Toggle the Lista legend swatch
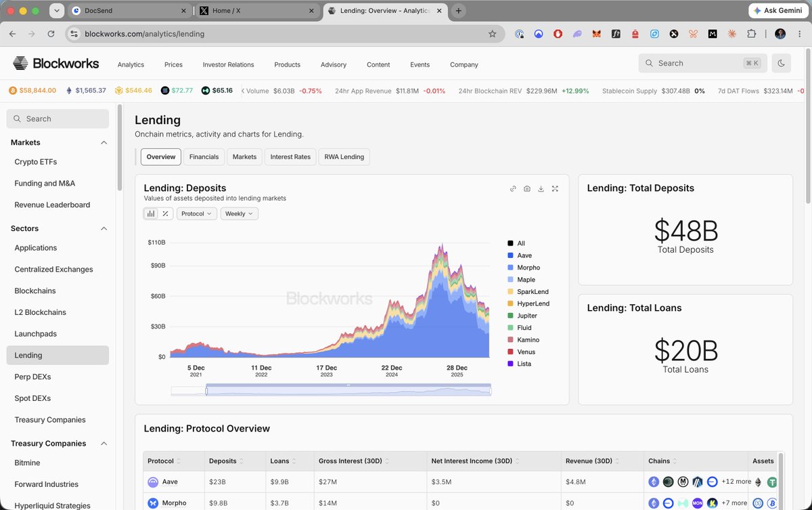 [x=510, y=364]
